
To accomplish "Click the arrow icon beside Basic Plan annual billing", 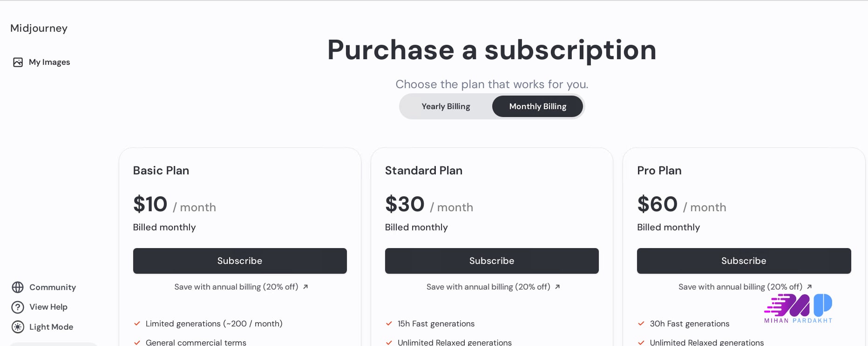I will [x=305, y=287].
